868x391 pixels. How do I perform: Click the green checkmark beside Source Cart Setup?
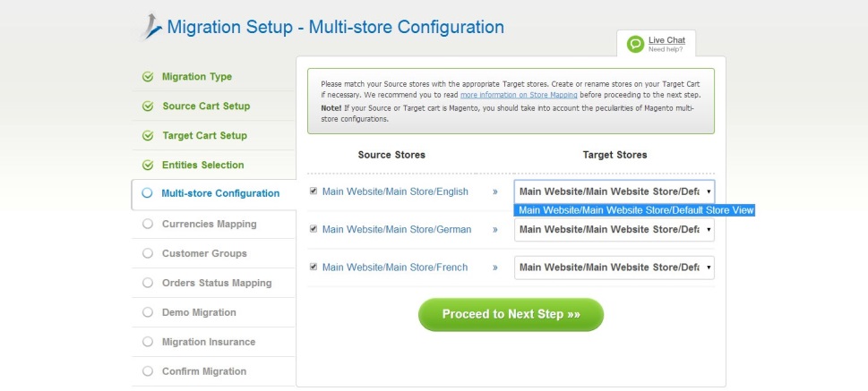coord(148,106)
